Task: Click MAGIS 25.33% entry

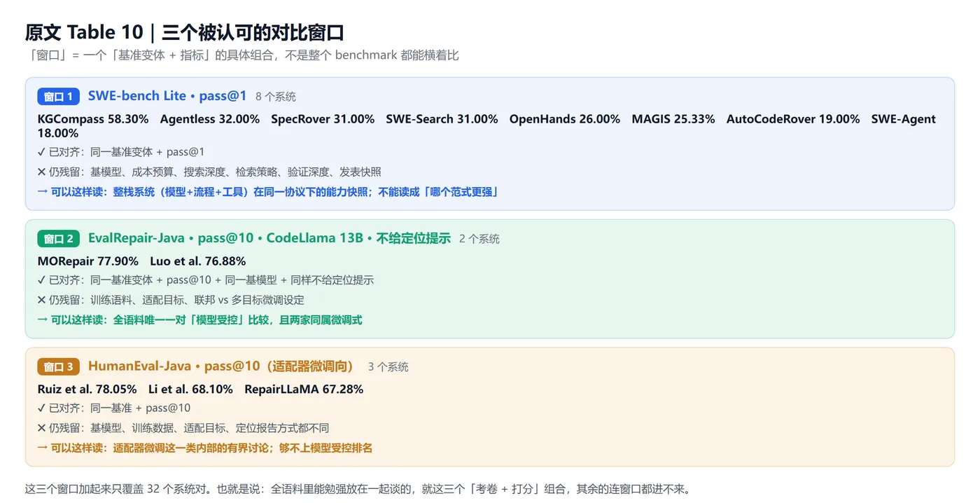Action: tap(673, 119)
